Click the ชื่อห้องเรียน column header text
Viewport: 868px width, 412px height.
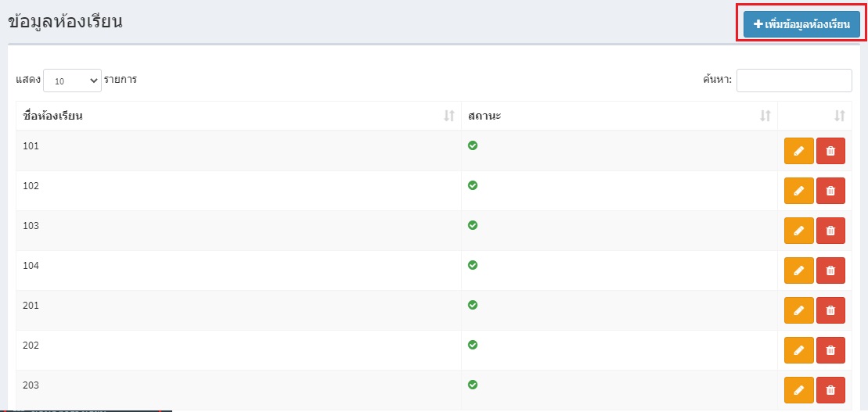(53, 116)
